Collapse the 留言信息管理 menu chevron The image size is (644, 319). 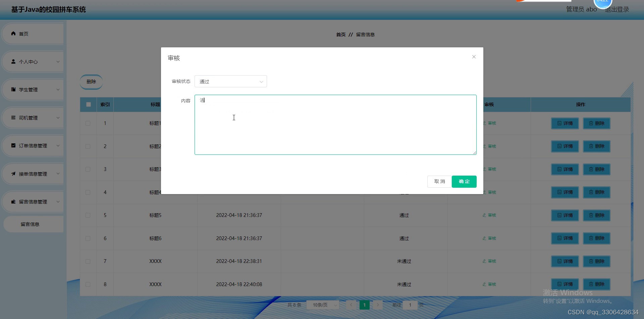tap(58, 202)
